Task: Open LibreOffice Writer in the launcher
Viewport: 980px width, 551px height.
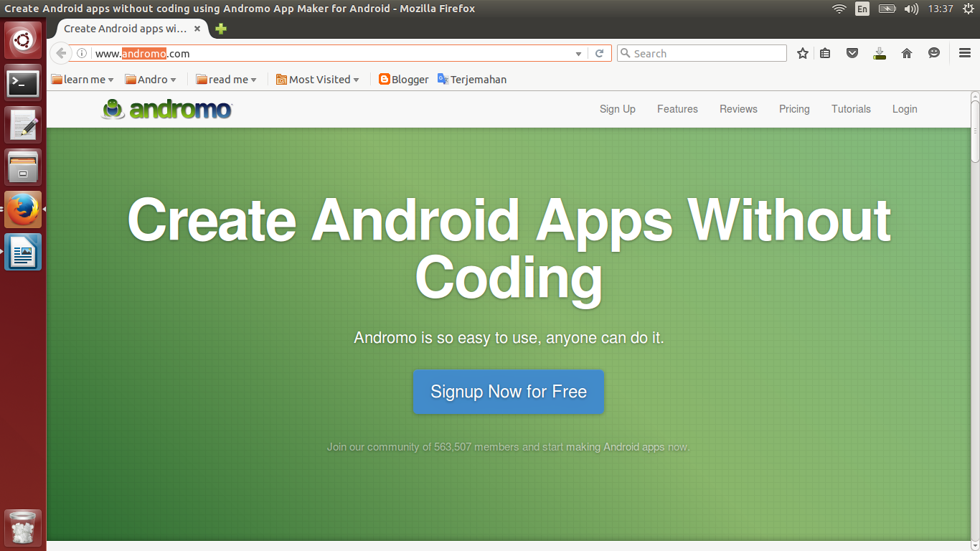Action: 23,252
